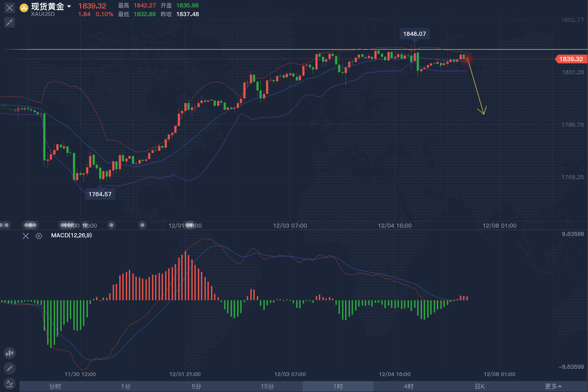This screenshot has width=588, height=392.
Task: Click the 1848.07 high price marker
Action: (414, 34)
